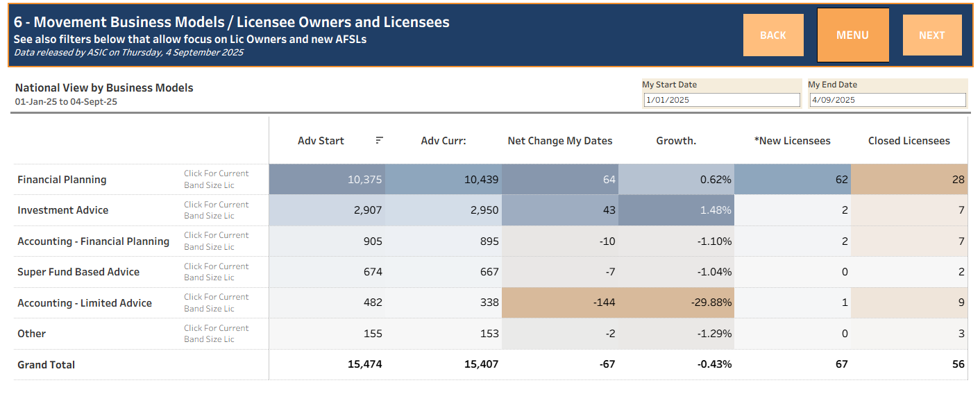The width and height of the screenshot is (980, 401).
Task: Click inside the My End Date field
Action: tap(888, 99)
